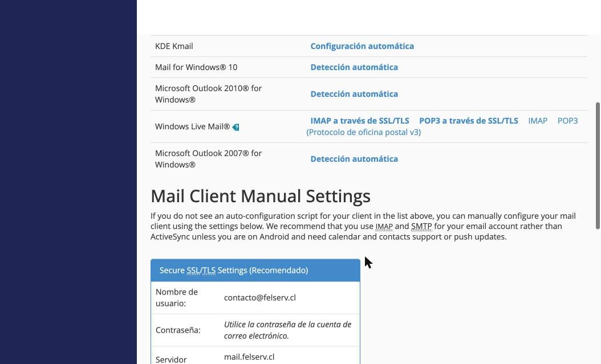
Task: Click the POP3 a través de SSL/TLS link
Action: tap(468, 121)
